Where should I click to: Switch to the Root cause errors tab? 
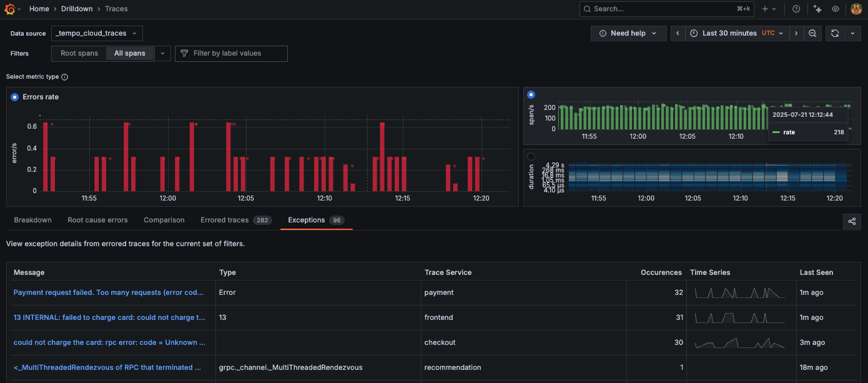[97, 220]
